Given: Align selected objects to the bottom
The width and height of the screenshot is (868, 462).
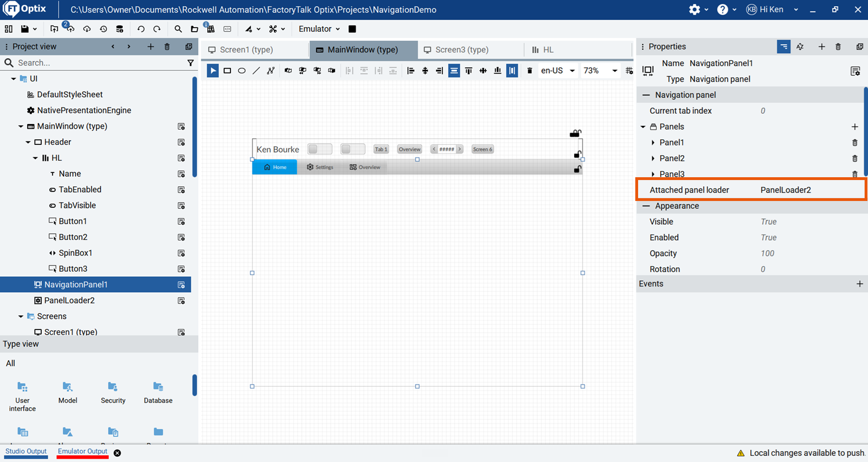Looking at the screenshot, I should [498, 71].
